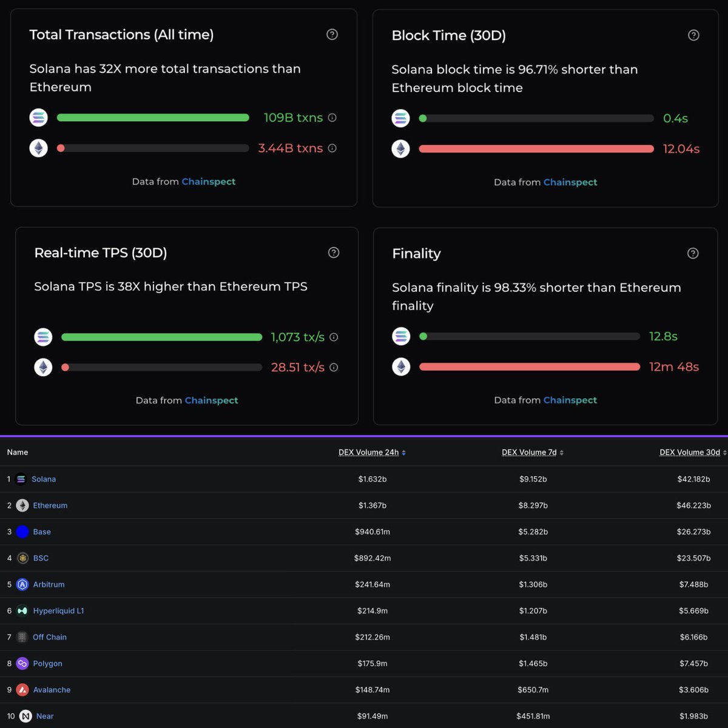Click info icon next to 109B txns

point(332,118)
